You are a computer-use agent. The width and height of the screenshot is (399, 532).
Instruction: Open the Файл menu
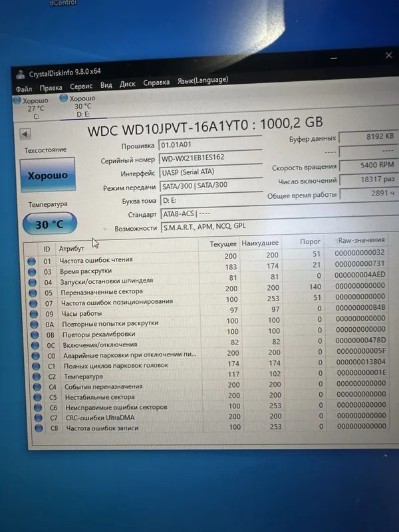(24, 89)
